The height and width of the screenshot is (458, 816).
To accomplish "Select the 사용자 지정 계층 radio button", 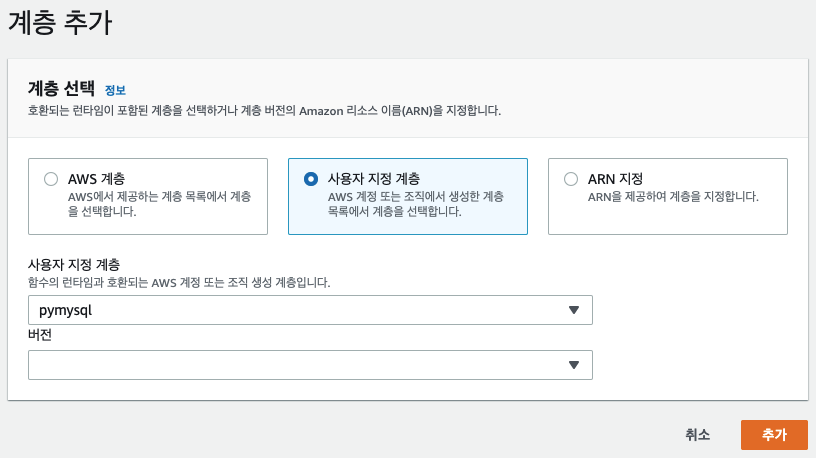I will click(x=311, y=179).
